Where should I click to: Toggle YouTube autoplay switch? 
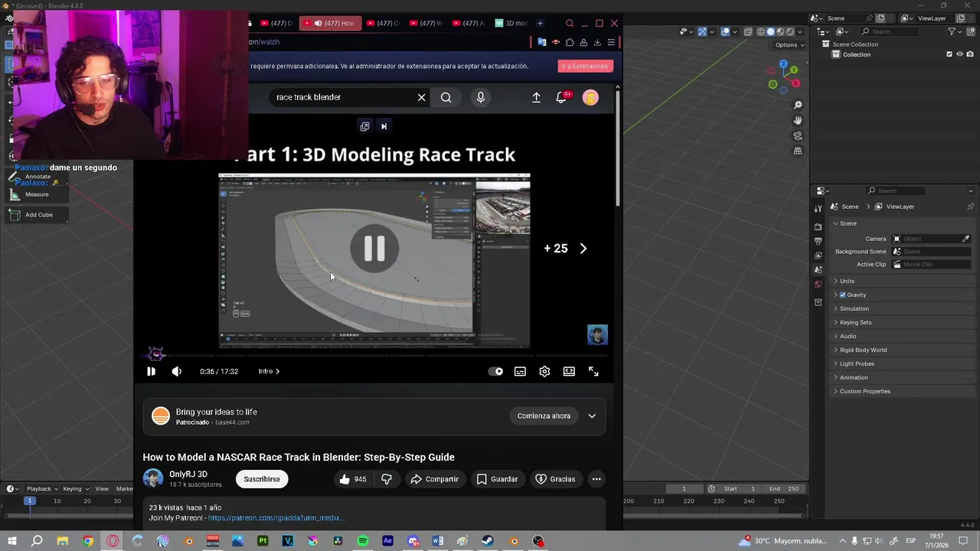[x=496, y=371]
